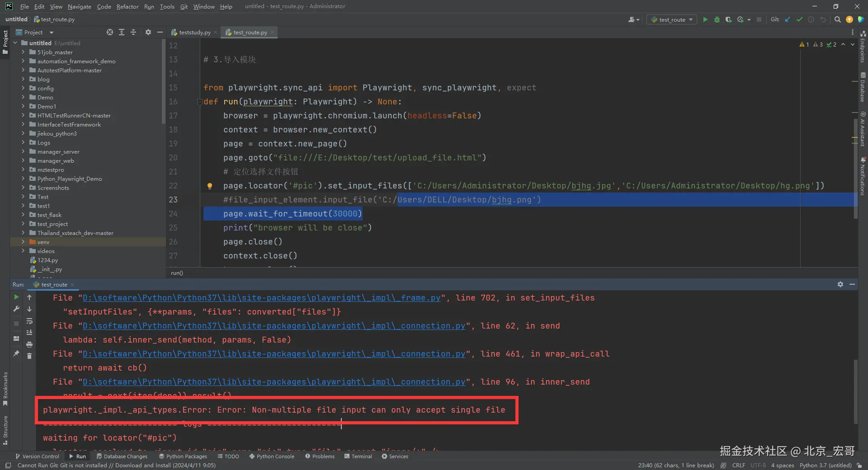The image size is (868, 470).
Task: Run the test_route configuration from toolbar
Action: click(x=705, y=19)
